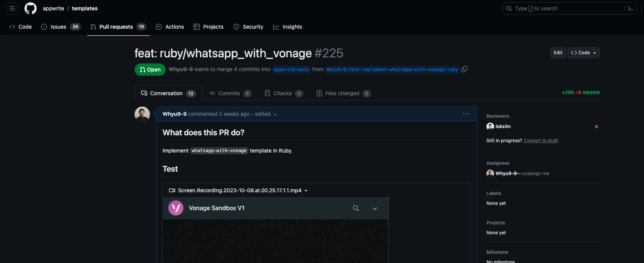Click the 'What does this PR do?' heading
This screenshot has height=263, width=644.
coord(203,133)
